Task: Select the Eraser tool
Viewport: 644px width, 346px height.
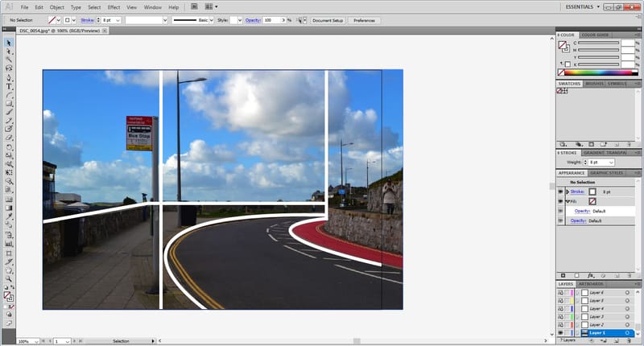Action: click(9, 138)
